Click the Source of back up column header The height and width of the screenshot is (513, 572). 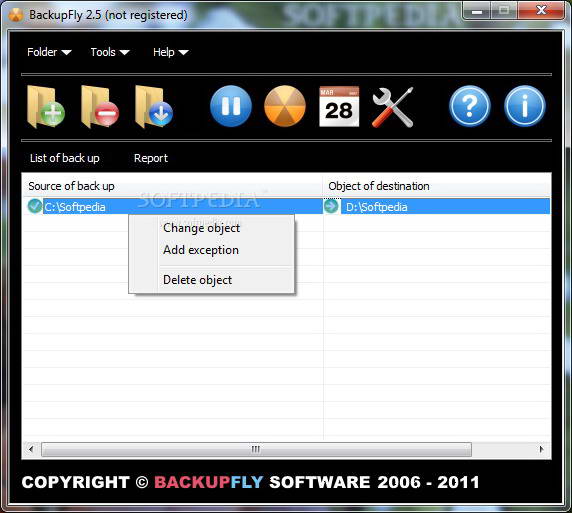click(172, 186)
